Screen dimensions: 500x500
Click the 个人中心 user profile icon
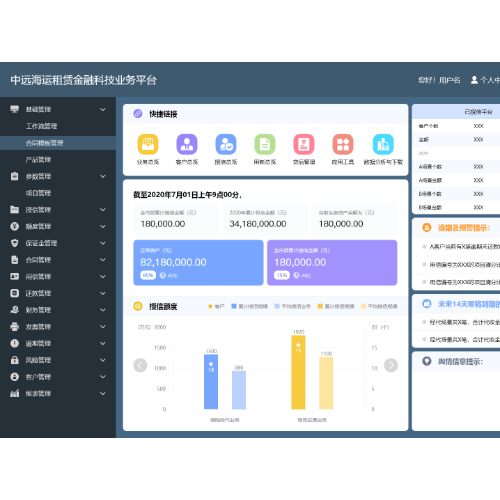474,80
